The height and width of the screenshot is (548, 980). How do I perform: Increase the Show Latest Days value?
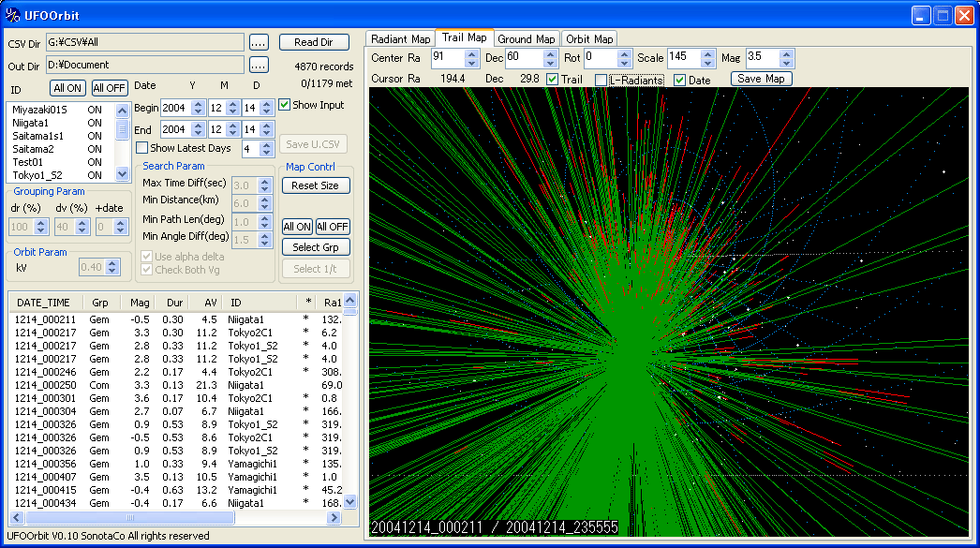click(266, 144)
